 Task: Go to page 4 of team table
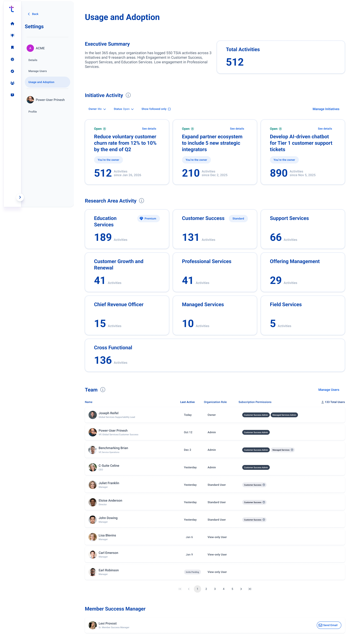coord(224,589)
